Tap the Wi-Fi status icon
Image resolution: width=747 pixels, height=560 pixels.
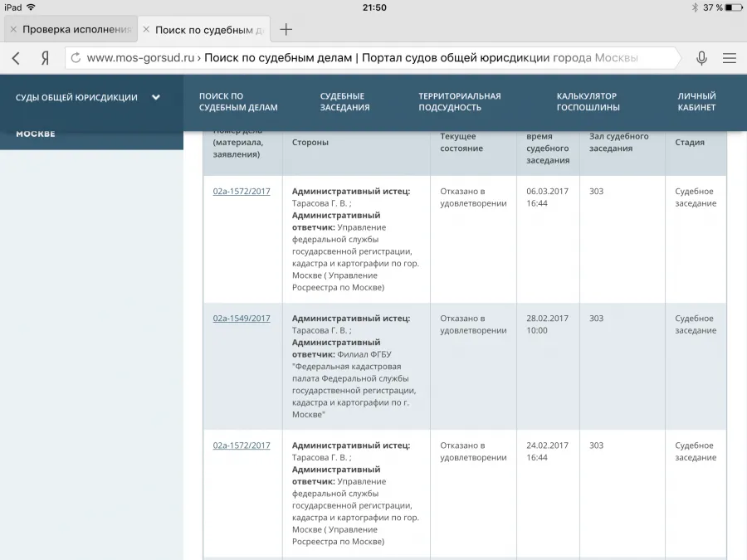(31, 7)
